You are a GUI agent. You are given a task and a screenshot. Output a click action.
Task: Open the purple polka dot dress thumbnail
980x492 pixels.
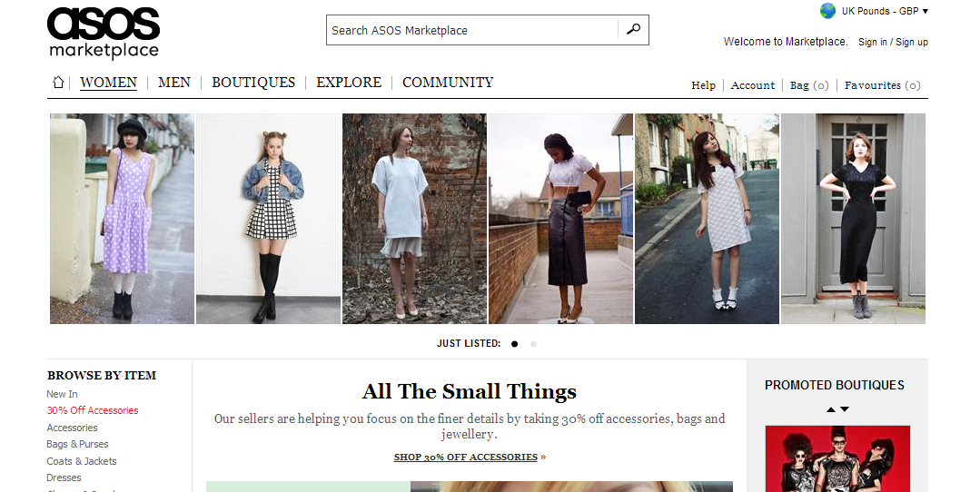pos(122,219)
